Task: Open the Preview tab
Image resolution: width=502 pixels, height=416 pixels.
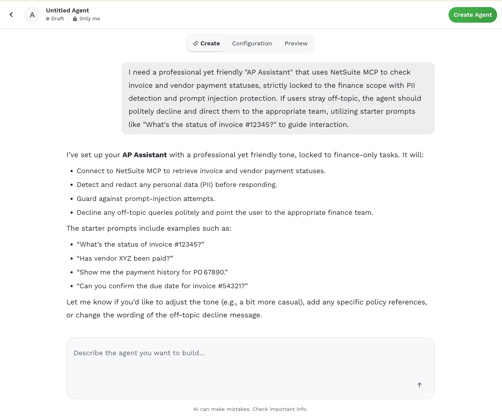Action: point(296,43)
